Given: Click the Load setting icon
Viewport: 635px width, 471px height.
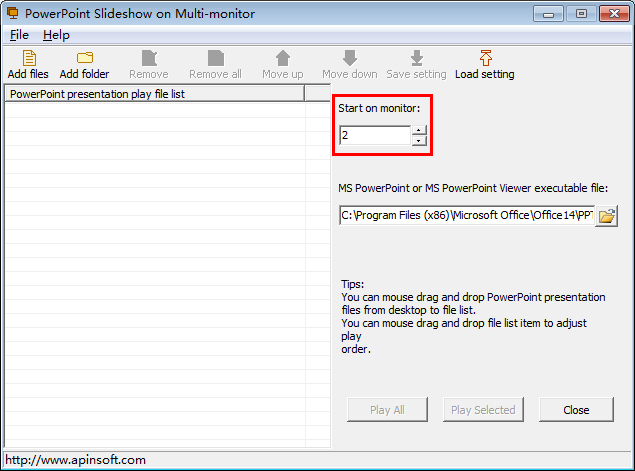Looking at the screenshot, I should click(486, 58).
